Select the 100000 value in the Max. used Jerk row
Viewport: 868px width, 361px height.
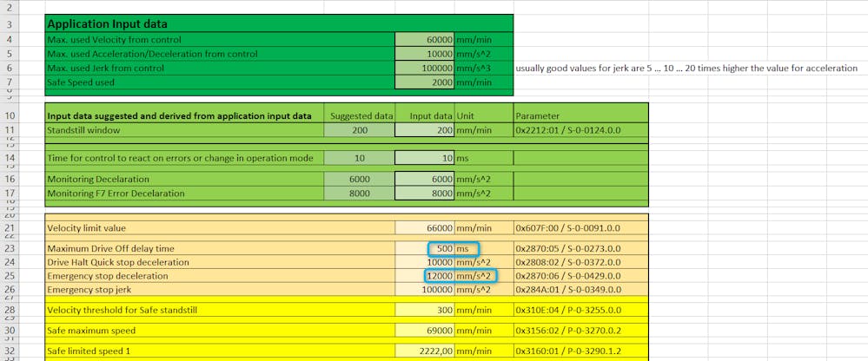point(425,69)
